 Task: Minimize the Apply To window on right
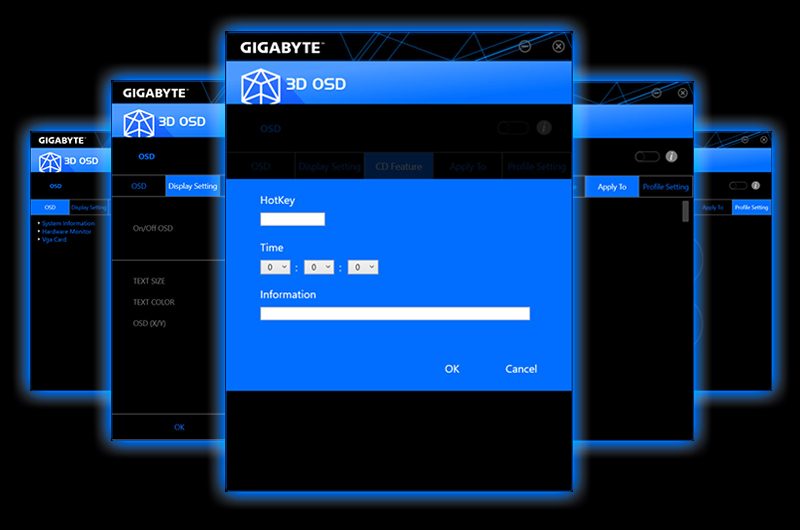click(x=657, y=93)
